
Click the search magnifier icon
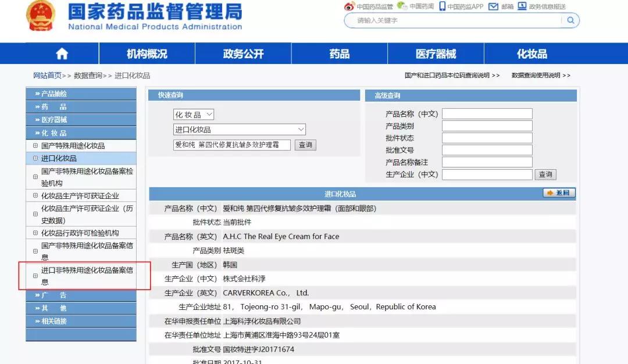point(570,20)
